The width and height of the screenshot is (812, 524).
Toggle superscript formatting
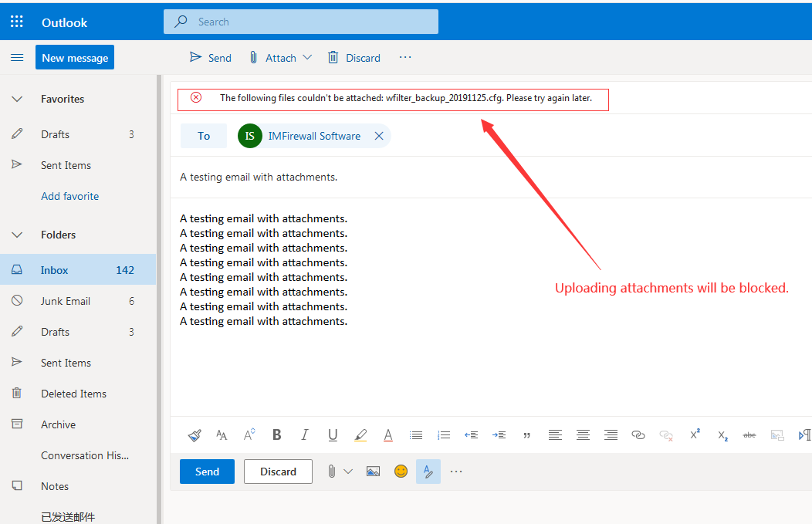695,434
